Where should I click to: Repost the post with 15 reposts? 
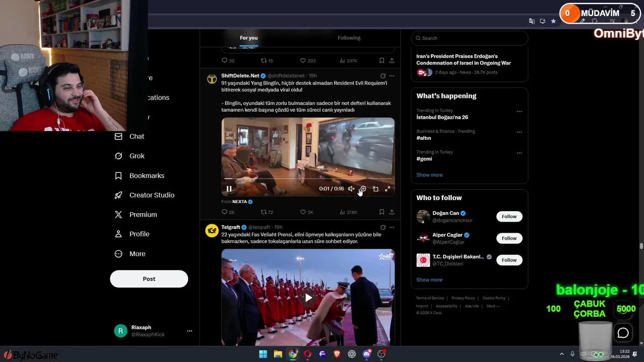267,61
